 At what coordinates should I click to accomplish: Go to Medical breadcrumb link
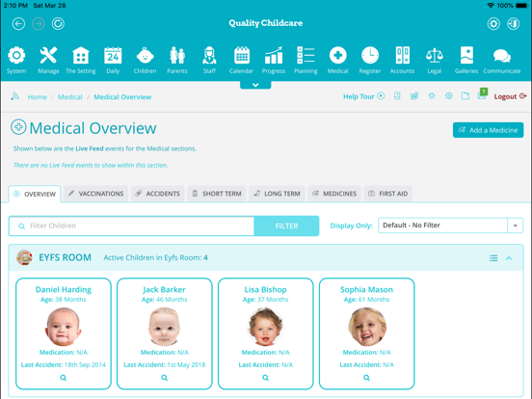coord(70,97)
